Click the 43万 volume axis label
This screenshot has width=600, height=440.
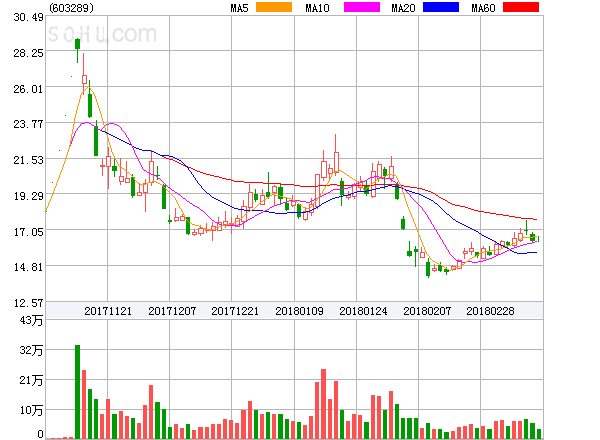(x=31, y=320)
